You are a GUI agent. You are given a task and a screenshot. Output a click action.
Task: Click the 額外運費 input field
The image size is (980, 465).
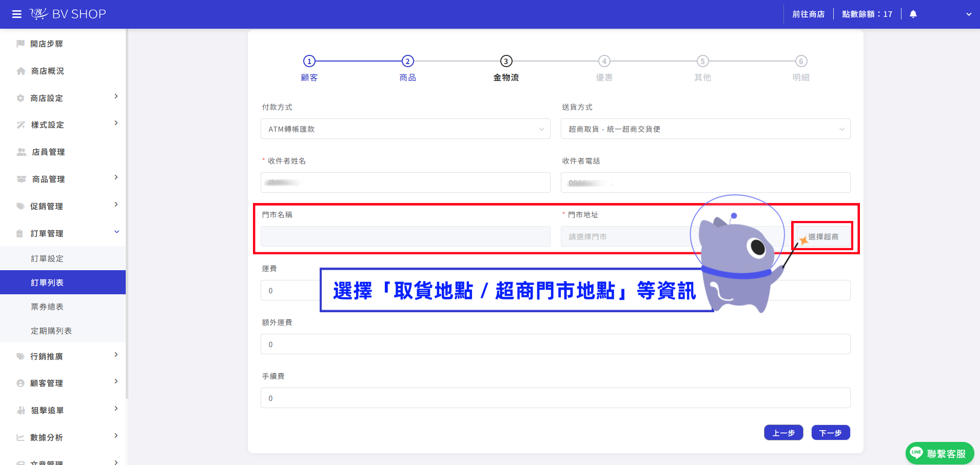555,344
